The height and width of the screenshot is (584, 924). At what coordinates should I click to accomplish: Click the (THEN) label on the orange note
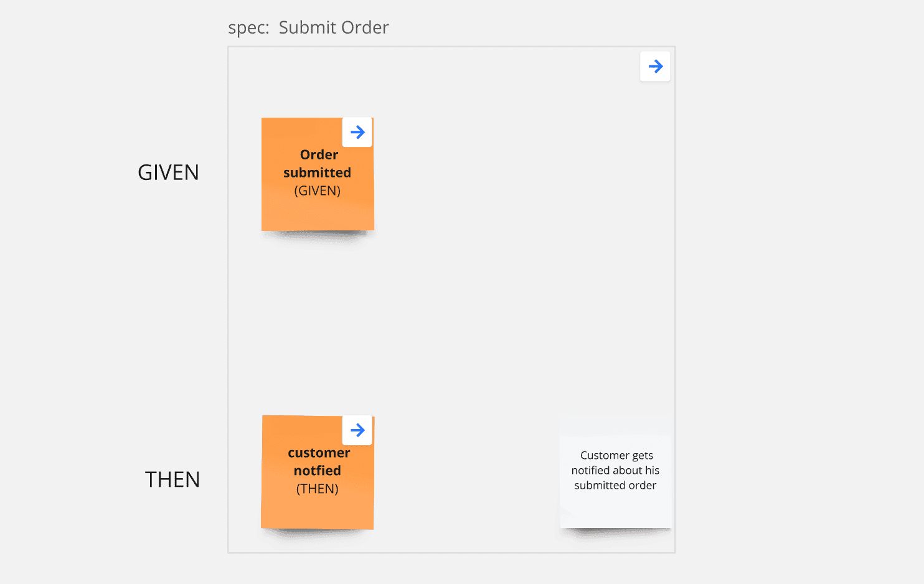pos(318,489)
